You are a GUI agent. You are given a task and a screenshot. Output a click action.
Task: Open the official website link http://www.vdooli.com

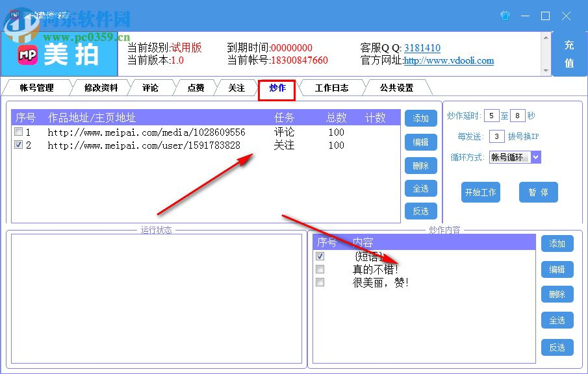[449, 61]
